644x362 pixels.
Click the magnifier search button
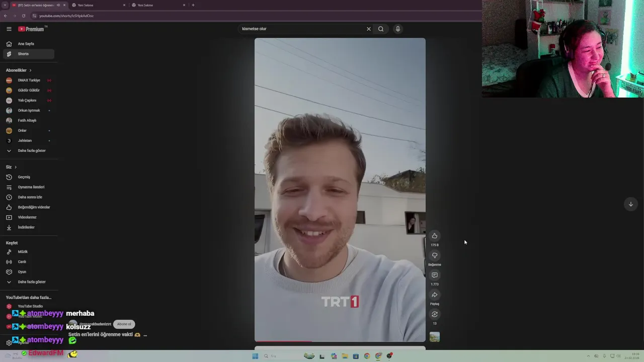(x=381, y=29)
